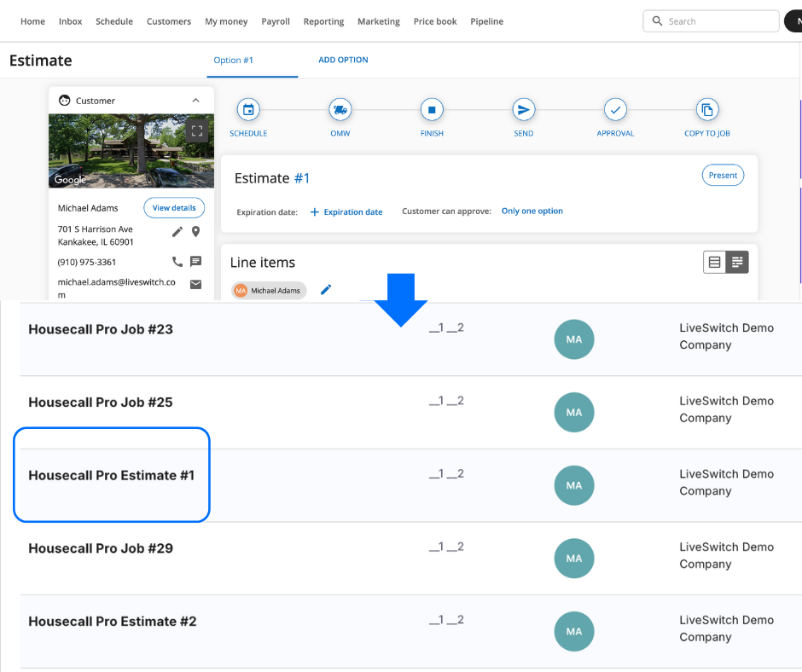Click MA avatar in Estimate #1 row

coord(574,485)
